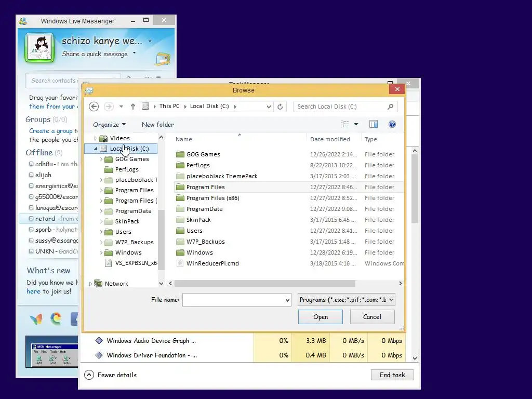The image size is (532, 399).
Task: Click the Forward arrow in Browse dialog
Action: point(109,107)
